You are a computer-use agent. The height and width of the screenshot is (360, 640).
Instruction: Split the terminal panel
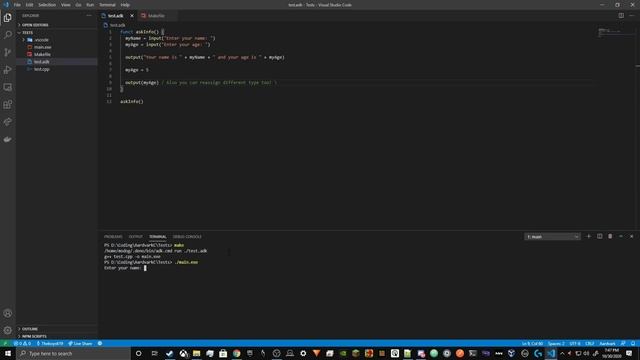pos(600,236)
